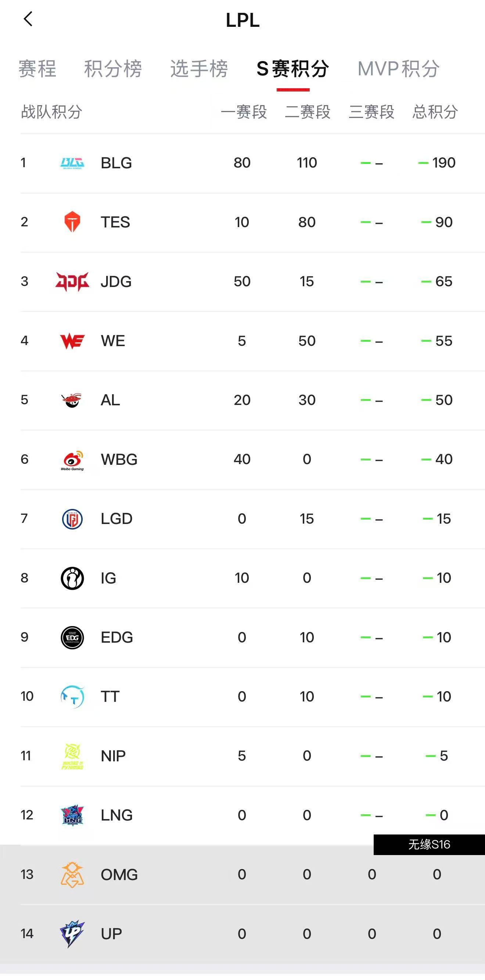The image size is (485, 980).
Task: Switch to the 选手榜 tab
Action: pyautogui.click(x=199, y=69)
